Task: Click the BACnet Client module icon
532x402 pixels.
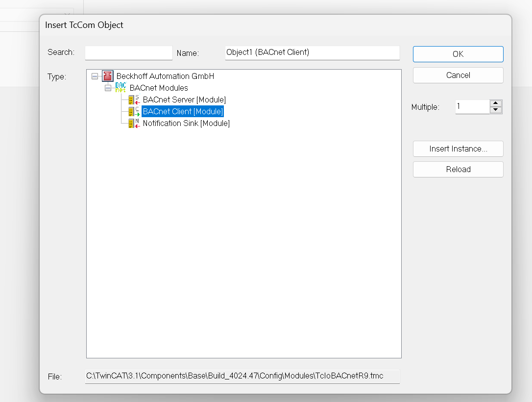Action: (134, 111)
